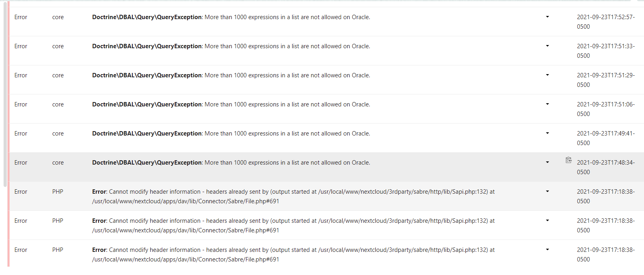Viewport: 644px width, 275px height.
Task: Click the 'PHP' app label in the last row
Action: click(58, 250)
